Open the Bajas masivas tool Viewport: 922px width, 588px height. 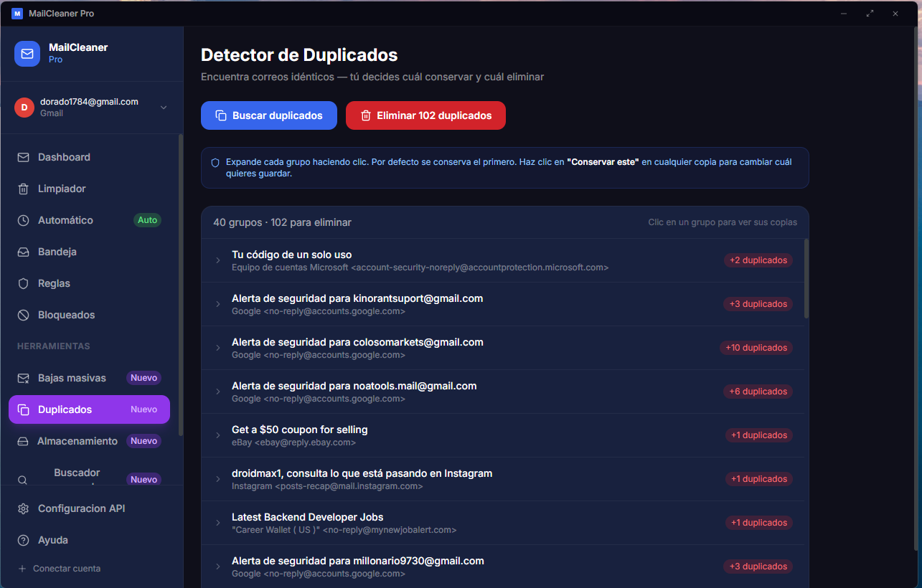click(89, 378)
